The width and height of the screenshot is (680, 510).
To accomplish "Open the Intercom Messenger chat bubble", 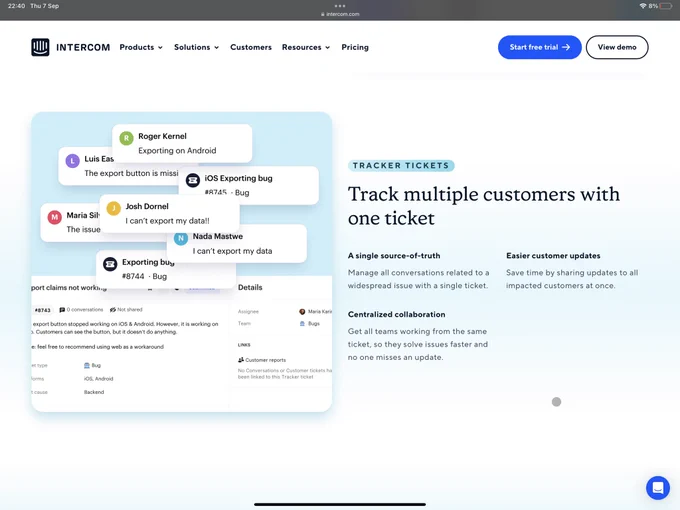I will tap(657, 487).
